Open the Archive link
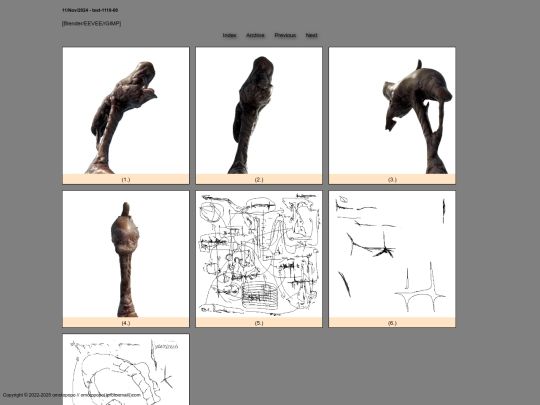 [255, 35]
